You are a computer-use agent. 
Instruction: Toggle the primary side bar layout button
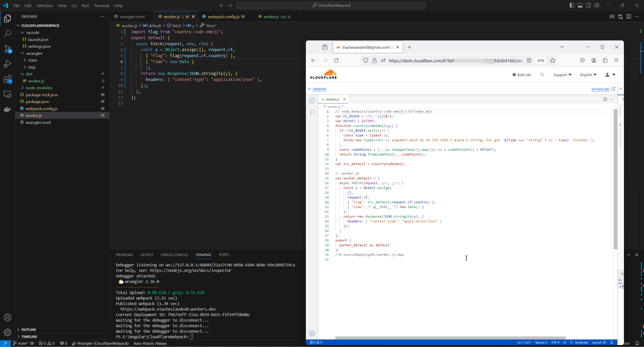coord(572,5)
